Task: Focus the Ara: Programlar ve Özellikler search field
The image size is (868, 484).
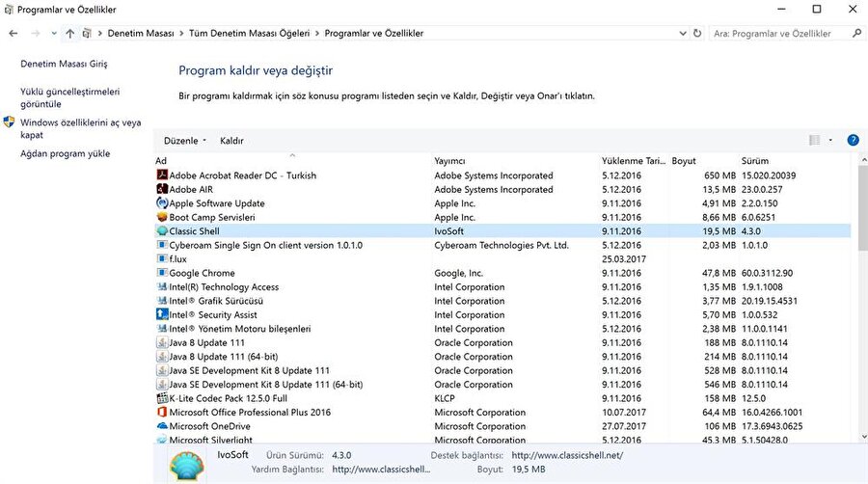Action: (x=780, y=33)
